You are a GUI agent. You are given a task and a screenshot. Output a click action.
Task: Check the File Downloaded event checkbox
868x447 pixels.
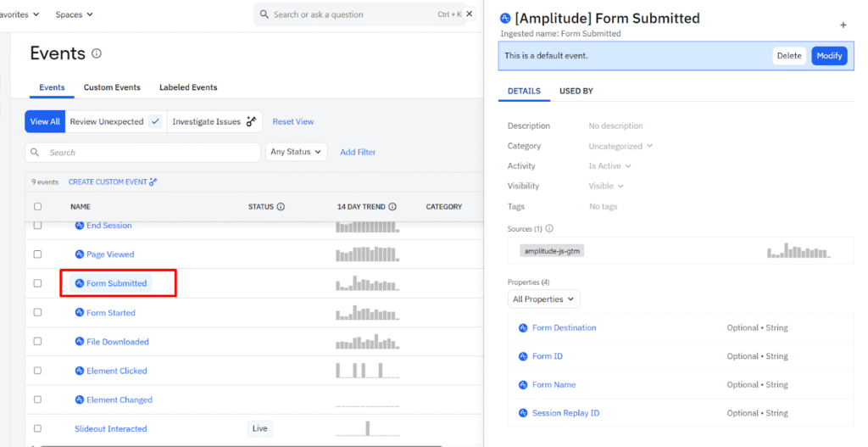click(x=37, y=342)
